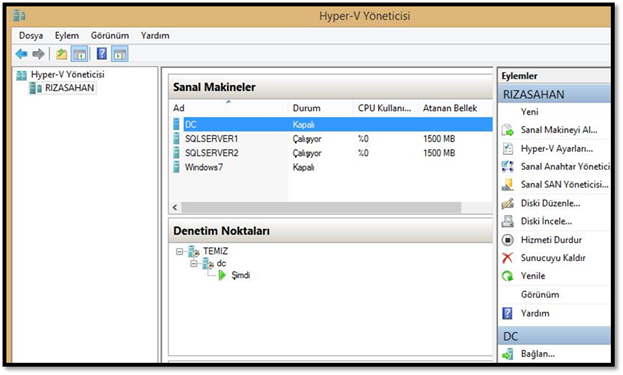Click the left scroll arrow in Sanal Makineler
This screenshot has width=623, height=375.
175,207
